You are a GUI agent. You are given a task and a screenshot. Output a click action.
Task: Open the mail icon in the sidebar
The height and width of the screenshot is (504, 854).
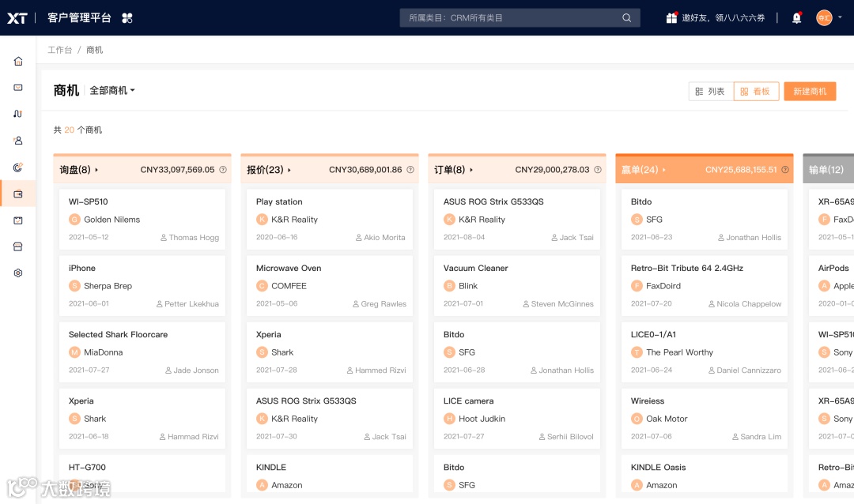pyautogui.click(x=18, y=88)
